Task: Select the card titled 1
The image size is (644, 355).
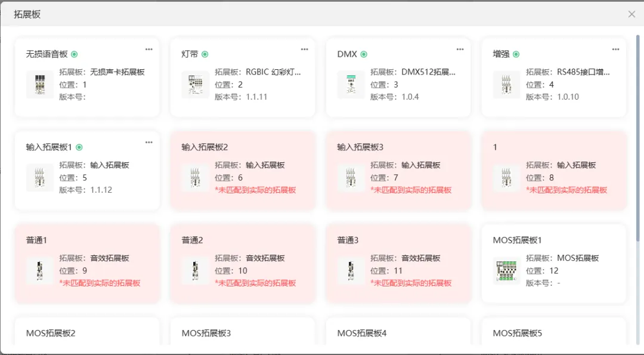Action: (495, 147)
